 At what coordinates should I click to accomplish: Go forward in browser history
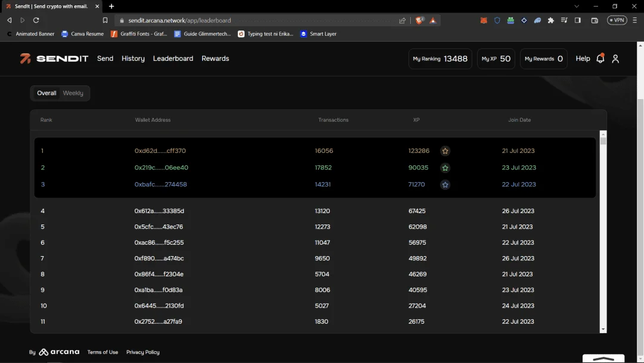click(23, 20)
